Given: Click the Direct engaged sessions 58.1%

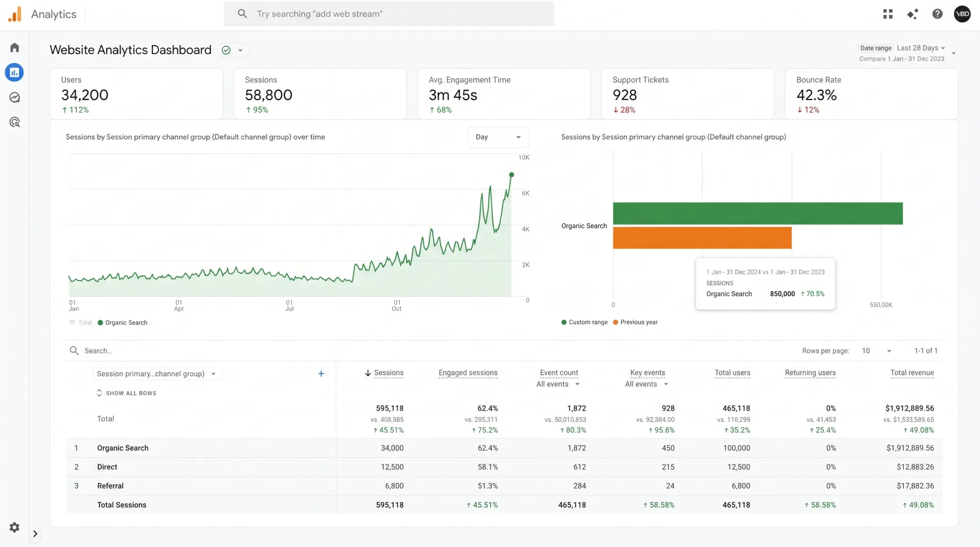Looking at the screenshot, I should pyautogui.click(x=487, y=467).
